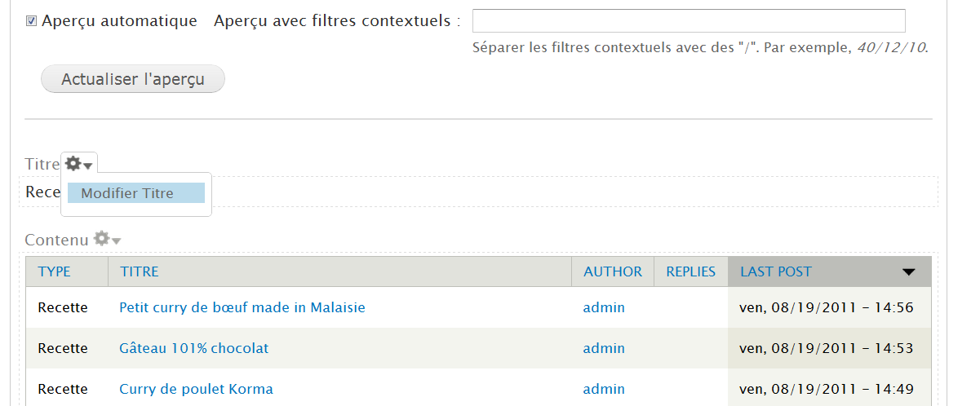This screenshot has width=980, height=406.
Task: Open admin author link for Curry de poulet
Action: tap(604, 389)
